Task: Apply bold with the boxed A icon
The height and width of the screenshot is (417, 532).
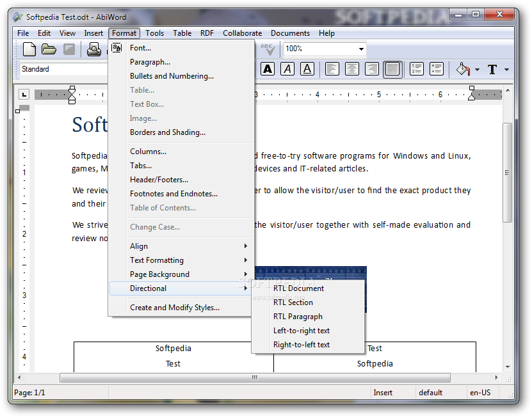Action: click(x=268, y=69)
